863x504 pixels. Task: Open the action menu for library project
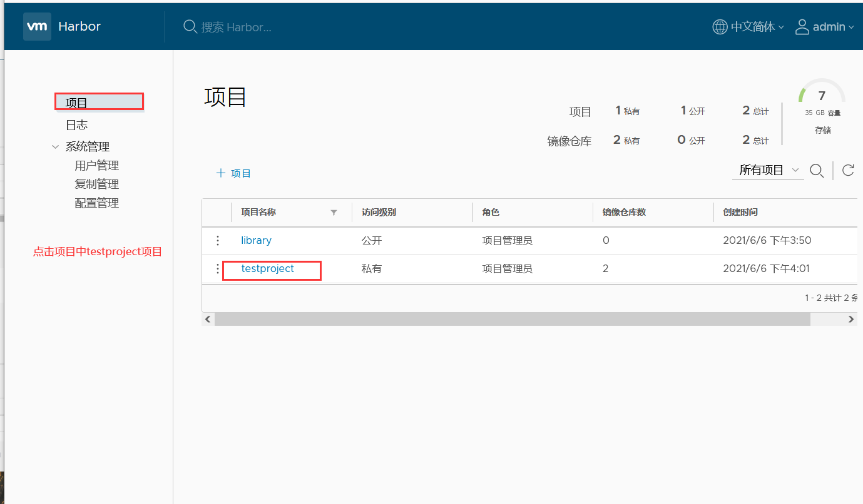217,240
